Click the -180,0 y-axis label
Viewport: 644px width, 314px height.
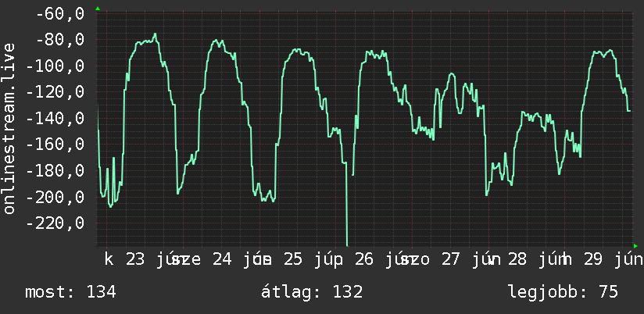pyautogui.click(x=55, y=171)
